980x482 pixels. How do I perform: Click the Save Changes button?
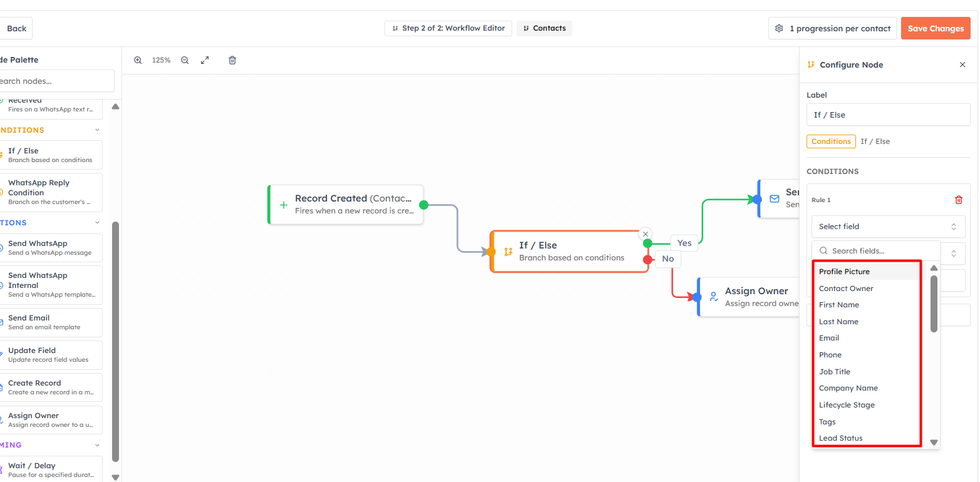pos(936,28)
